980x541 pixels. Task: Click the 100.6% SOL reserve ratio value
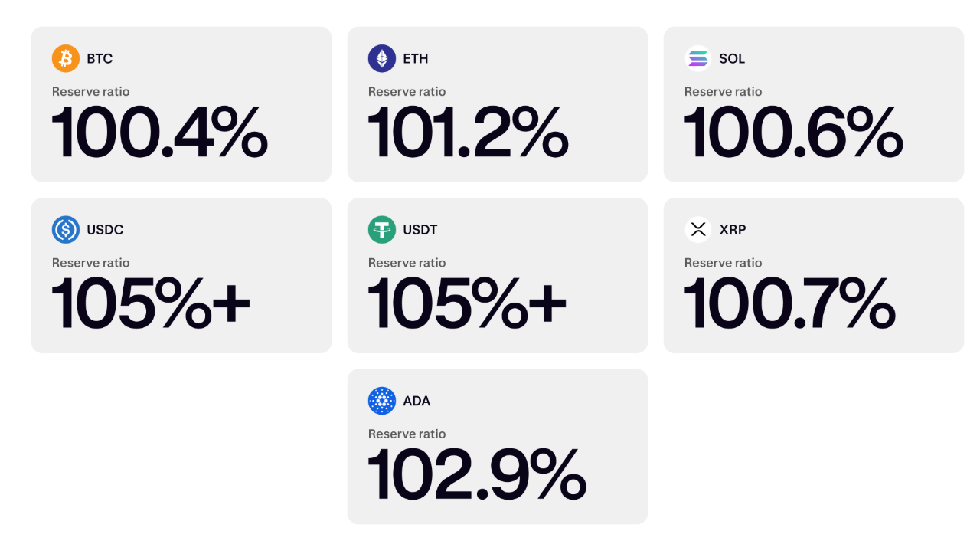(x=793, y=132)
